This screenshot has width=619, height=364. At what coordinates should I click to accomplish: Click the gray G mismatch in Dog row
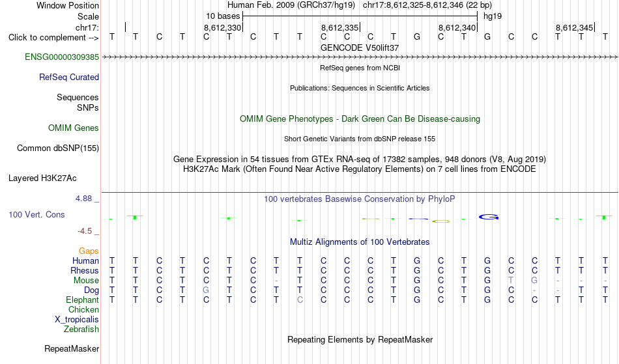(206, 290)
